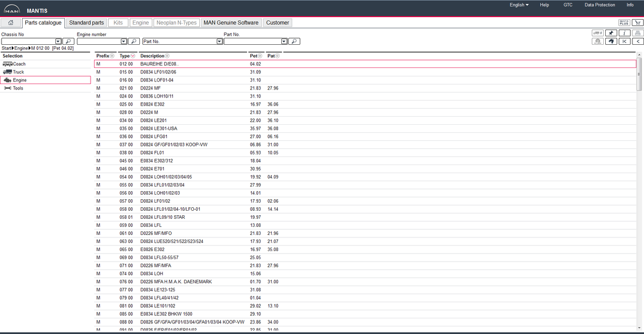Select row D0824 LUE520/521/522/523/524
The image size is (644, 334).
click(x=365, y=241)
